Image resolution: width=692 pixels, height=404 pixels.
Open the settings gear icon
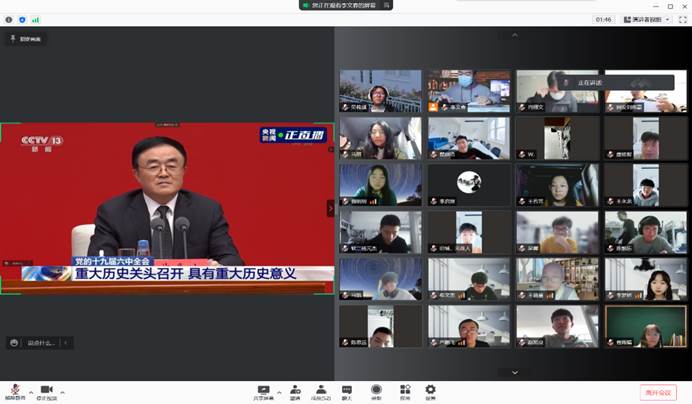(430, 390)
